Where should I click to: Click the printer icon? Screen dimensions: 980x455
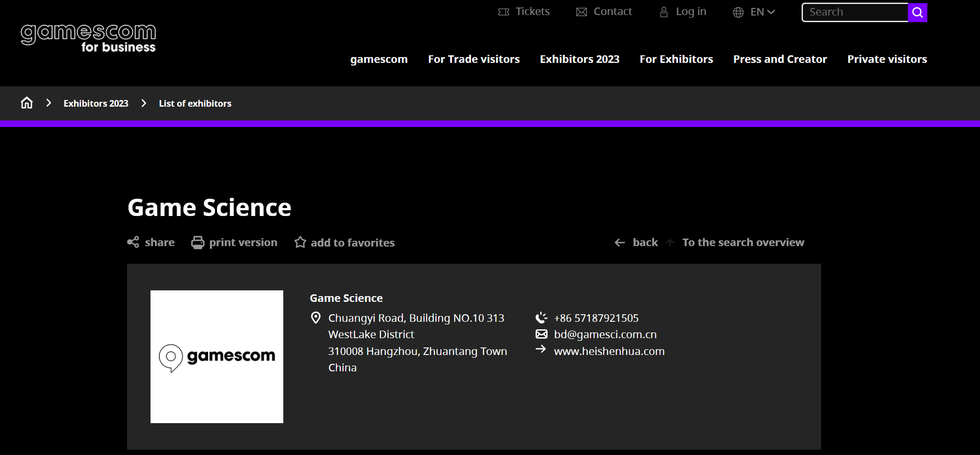click(198, 243)
